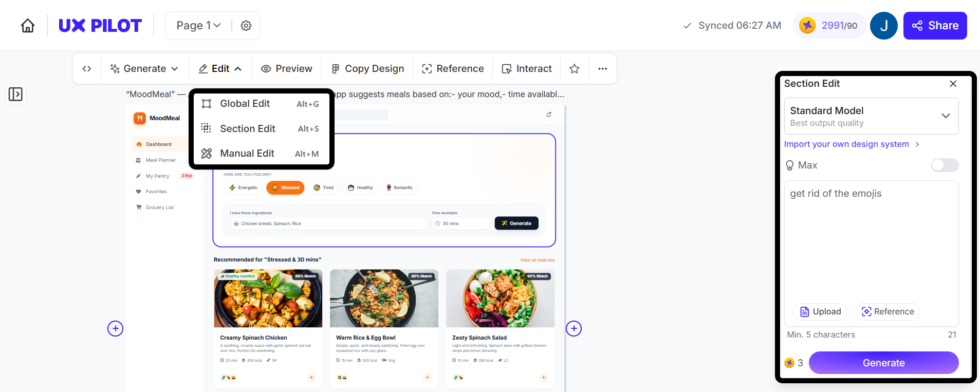980x392 pixels.
Task: Click the notification bell in MoodMeal
Action: 549,115
